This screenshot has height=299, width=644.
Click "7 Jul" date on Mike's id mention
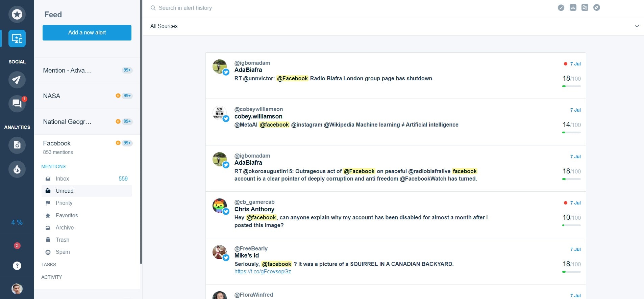coord(575,249)
